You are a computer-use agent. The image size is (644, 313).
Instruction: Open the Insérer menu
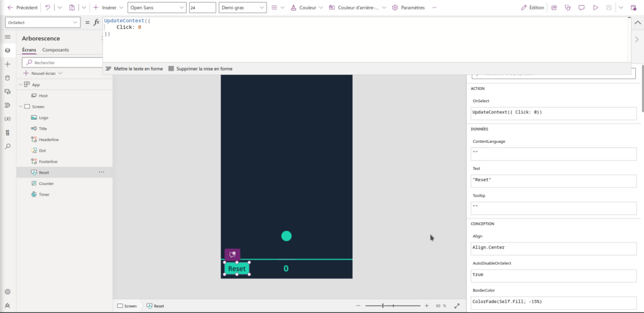tap(108, 8)
